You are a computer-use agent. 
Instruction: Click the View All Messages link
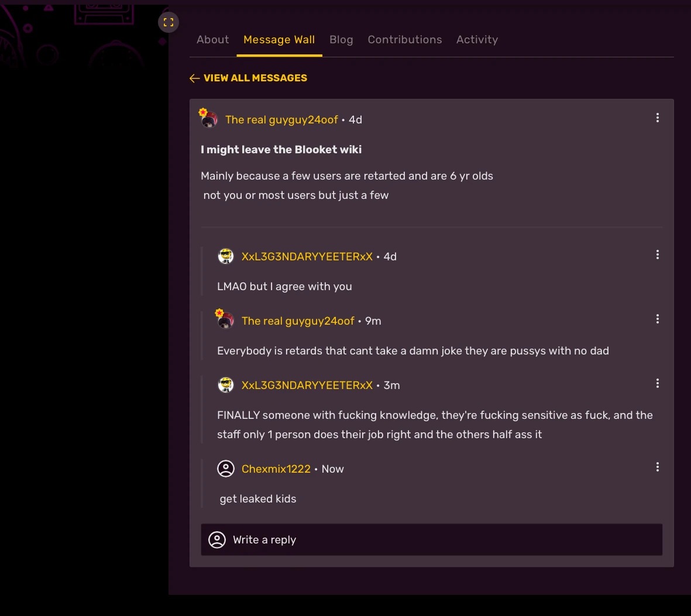point(255,78)
